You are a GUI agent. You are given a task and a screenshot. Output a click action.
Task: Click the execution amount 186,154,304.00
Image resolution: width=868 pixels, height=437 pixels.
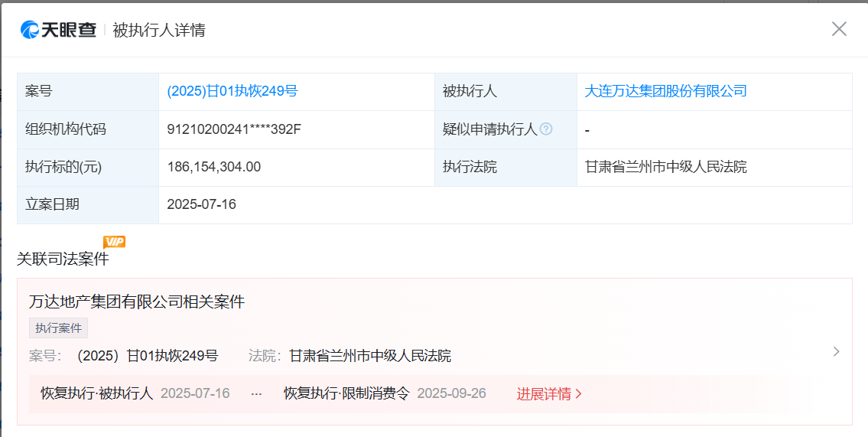(x=214, y=167)
